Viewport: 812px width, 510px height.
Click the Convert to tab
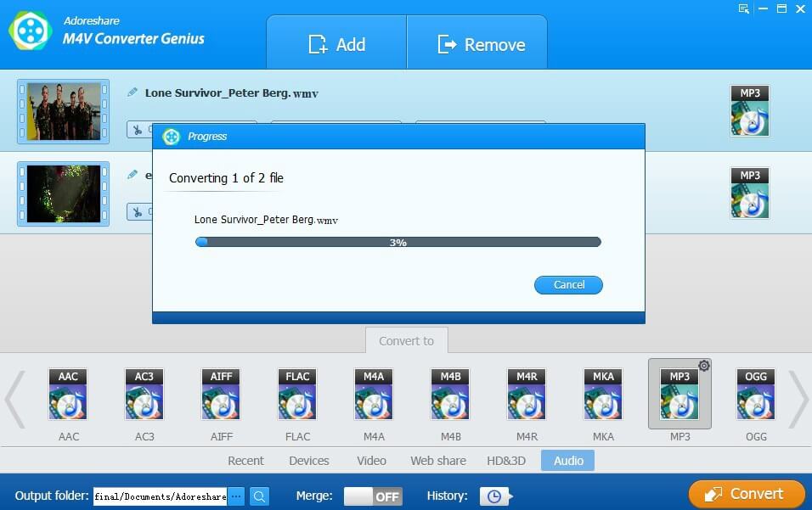407,341
